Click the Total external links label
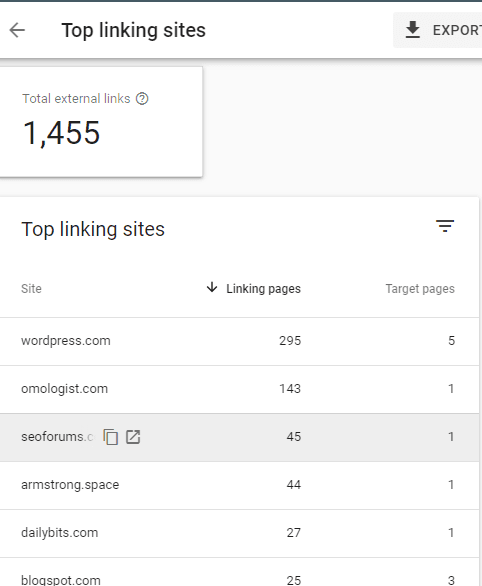 (76, 99)
